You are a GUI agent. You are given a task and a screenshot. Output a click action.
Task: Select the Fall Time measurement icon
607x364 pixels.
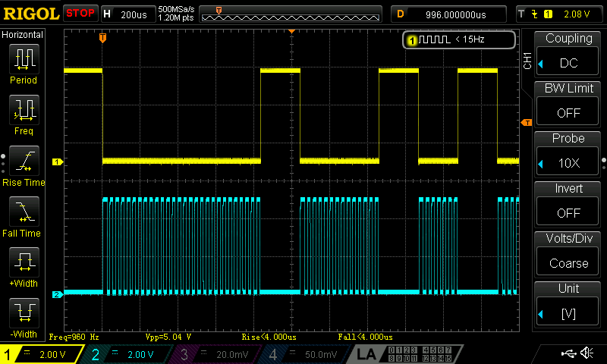pos(24,212)
